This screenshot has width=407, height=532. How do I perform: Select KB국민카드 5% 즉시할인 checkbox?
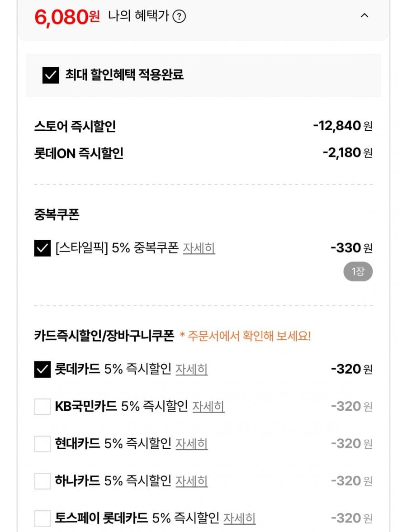point(43,407)
